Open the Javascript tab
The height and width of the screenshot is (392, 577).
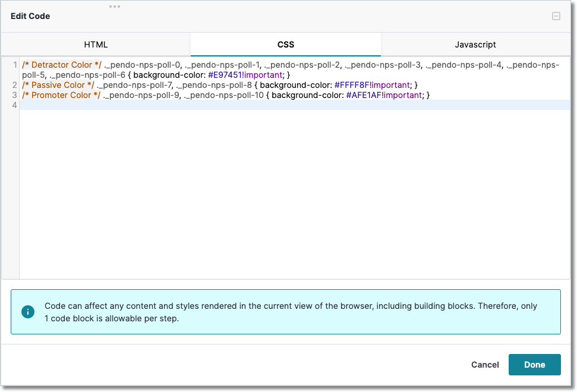click(x=475, y=45)
